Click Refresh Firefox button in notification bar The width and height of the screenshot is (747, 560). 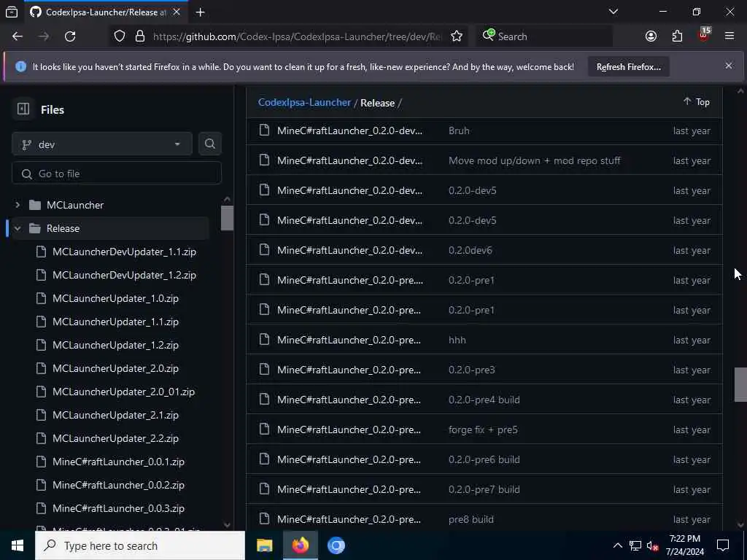(x=628, y=66)
